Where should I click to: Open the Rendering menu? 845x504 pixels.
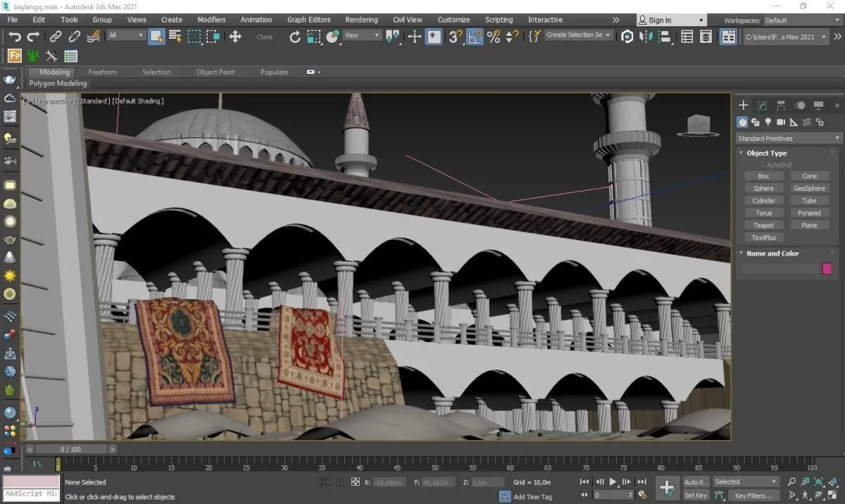pyautogui.click(x=361, y=20)
